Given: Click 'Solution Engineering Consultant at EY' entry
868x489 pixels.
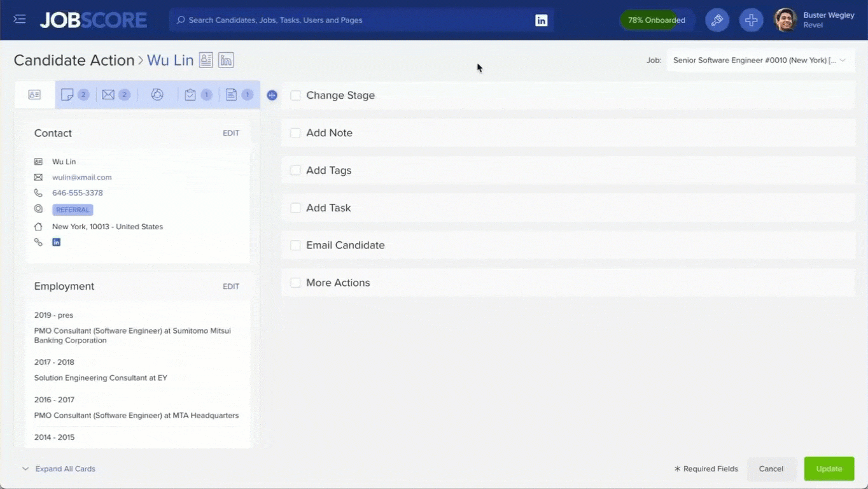Looking at the screenshot, I should (x=101, y=378).
